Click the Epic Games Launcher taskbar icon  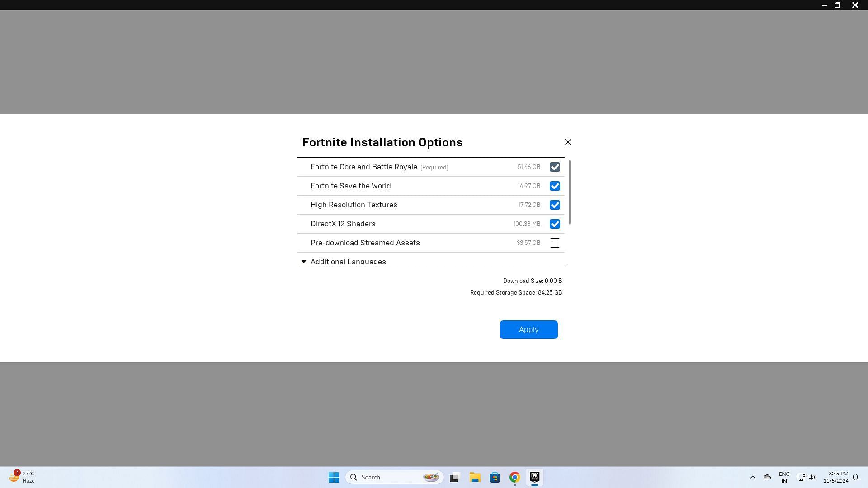535,477
